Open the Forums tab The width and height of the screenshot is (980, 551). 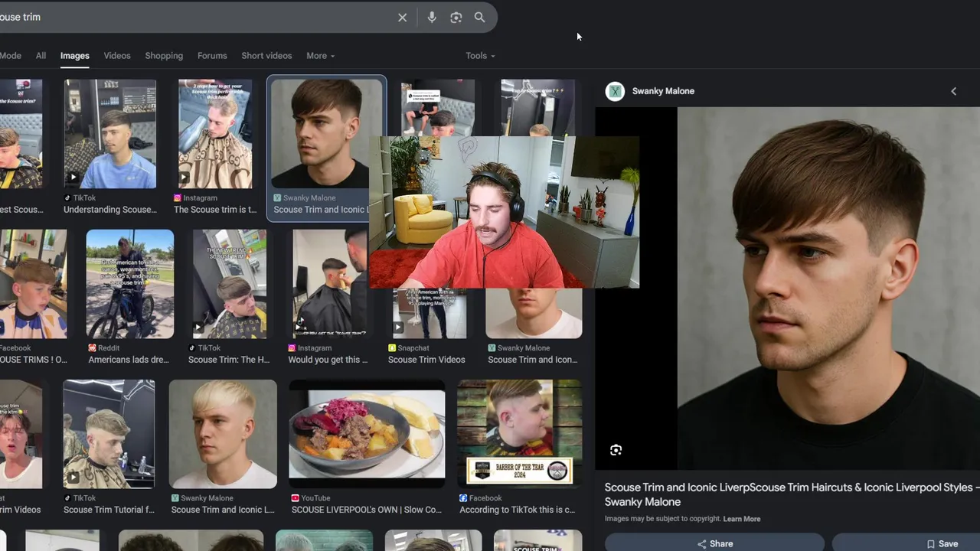212,56
